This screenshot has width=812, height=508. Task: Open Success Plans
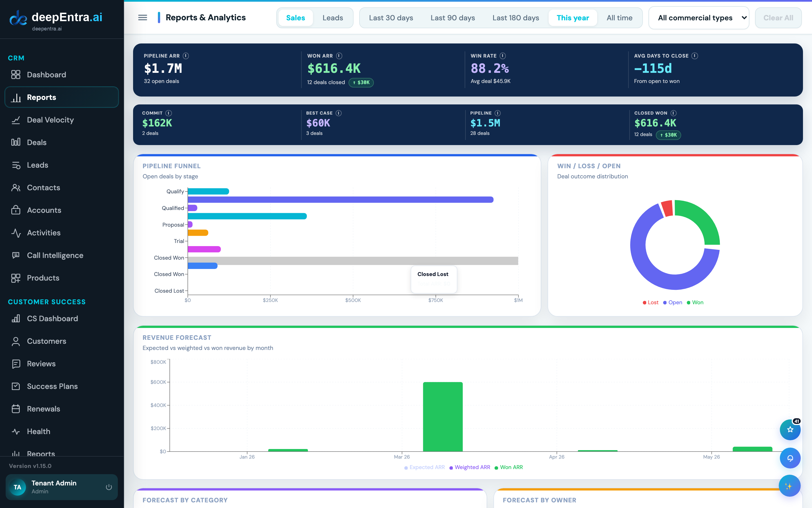pos(62,386)
